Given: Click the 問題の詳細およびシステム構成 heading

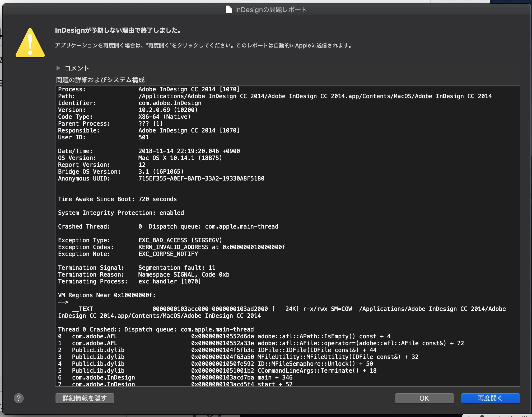Looking at the screenshot, I should coord(100,80).
